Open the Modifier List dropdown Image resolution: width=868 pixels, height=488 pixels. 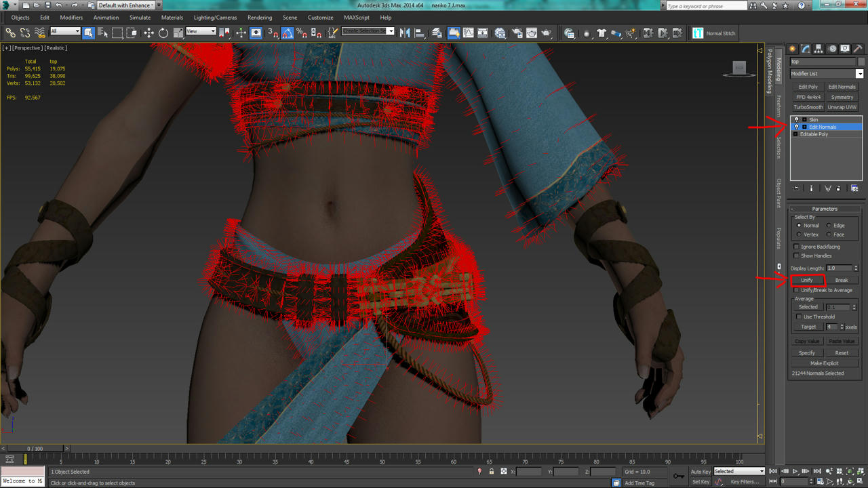827,73
